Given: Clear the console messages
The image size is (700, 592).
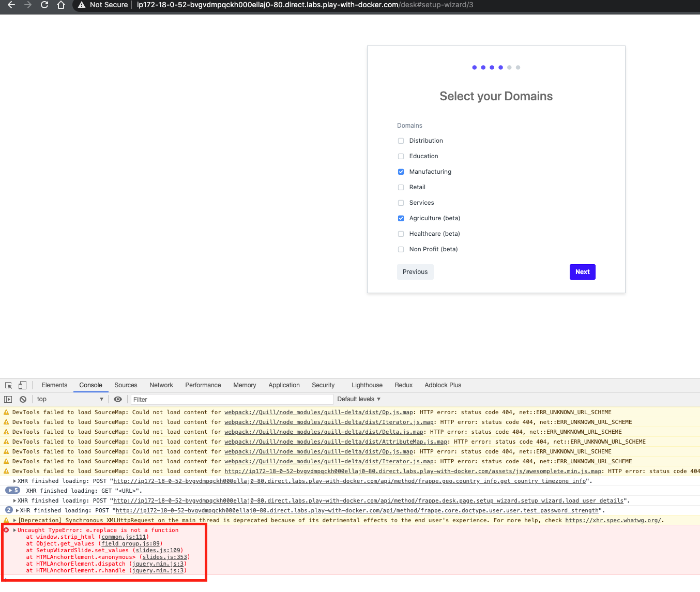Looking at the screenshot, I should [x=23, y=399].
